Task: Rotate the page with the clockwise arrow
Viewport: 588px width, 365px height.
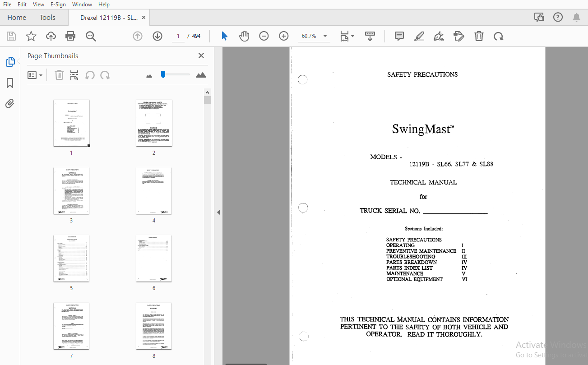Action: tap(499, 36)
